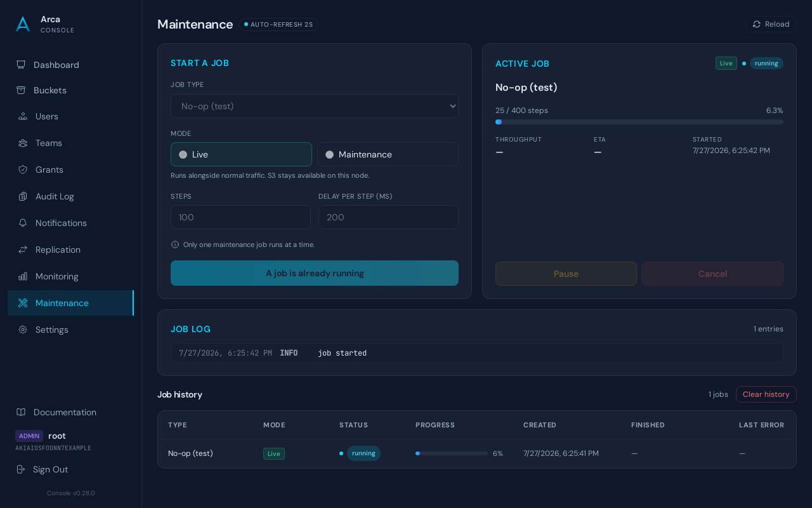Screen dimensions: 812x508
Task: Click the Live badge in Active Job
Action: [x=726, y=63]
